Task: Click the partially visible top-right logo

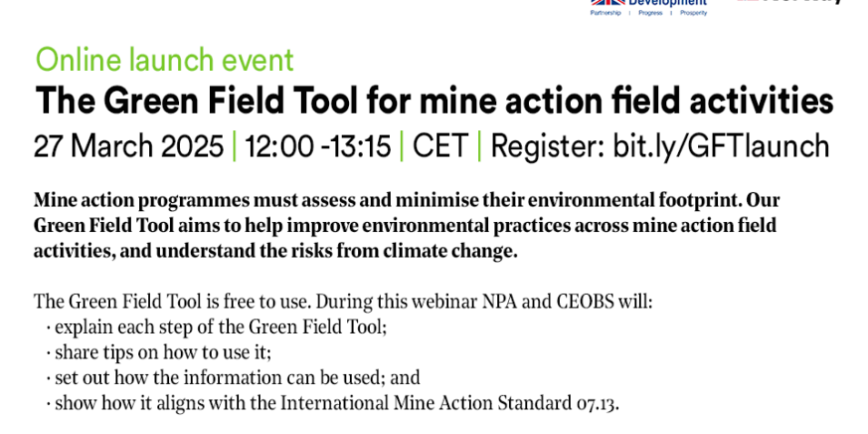Action: [789, 3]
